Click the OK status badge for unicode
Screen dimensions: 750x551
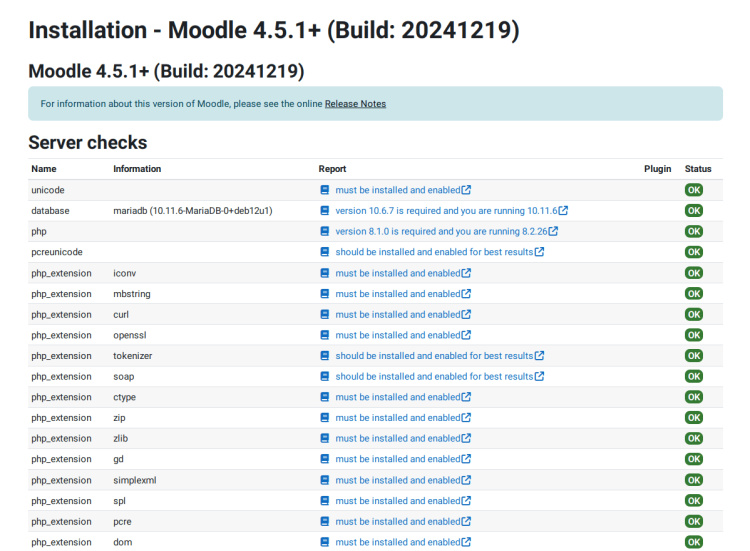(693, 190)
